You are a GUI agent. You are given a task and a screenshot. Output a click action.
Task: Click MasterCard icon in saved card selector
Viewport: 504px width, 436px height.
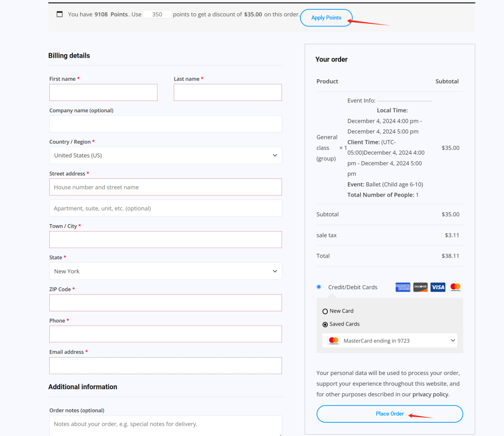click(334, 340)
